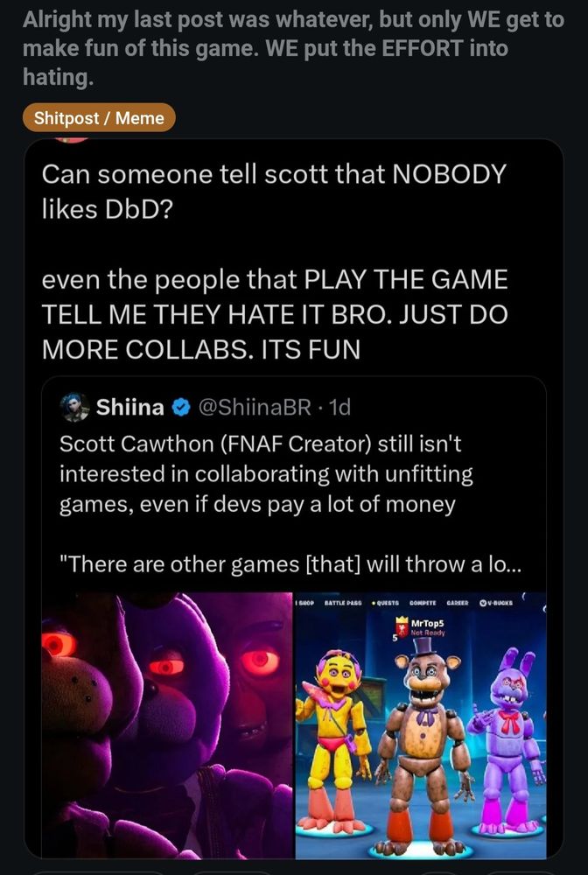
Task: Tap the V-Bucks currency icon
Action: [x=483, y=603]
